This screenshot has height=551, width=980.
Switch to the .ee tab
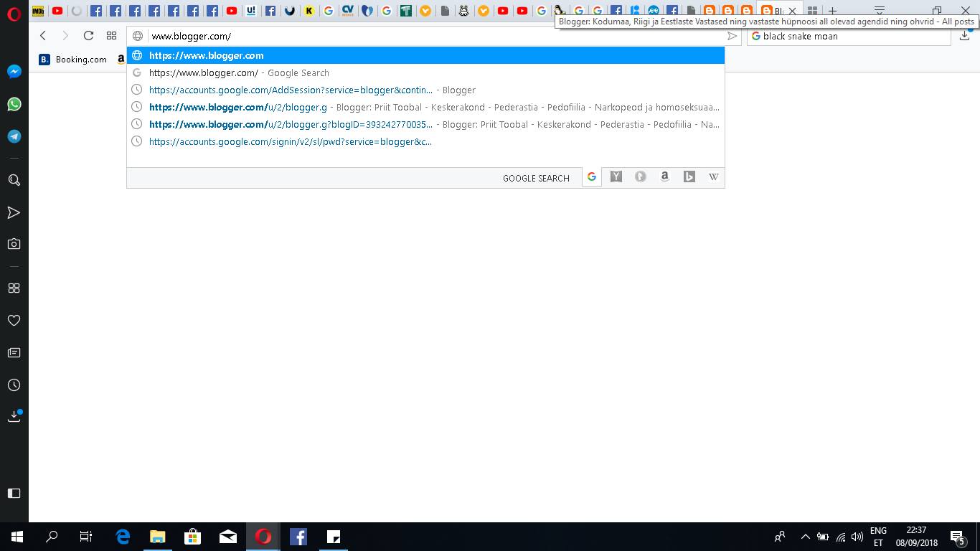pyautogui.click(x=653, y=11)
